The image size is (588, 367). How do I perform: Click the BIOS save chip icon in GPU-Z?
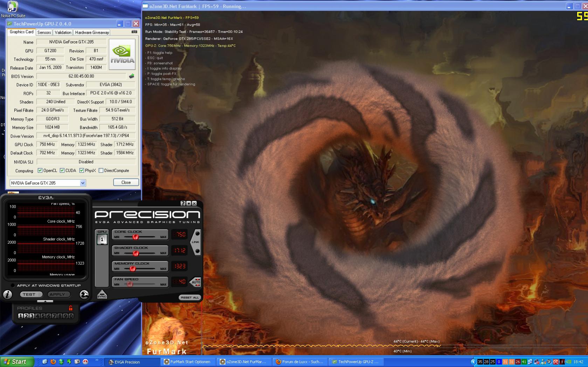point(132,76)
